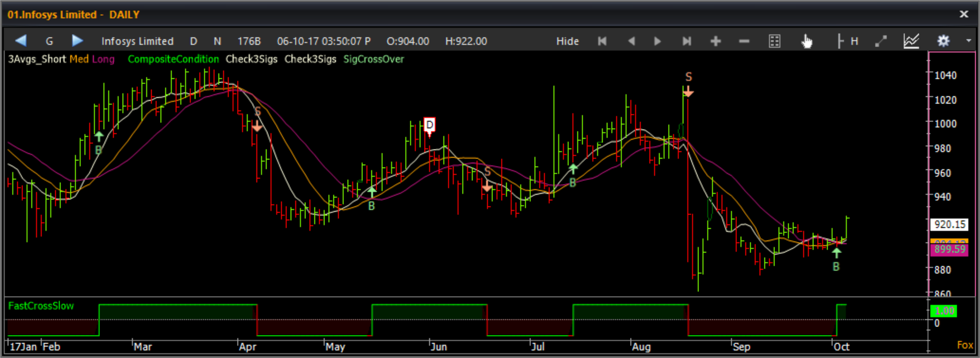Click the 01.Infosys Limited - DAILY title
The width and height of the screenshot is (980, 358).
74,15
